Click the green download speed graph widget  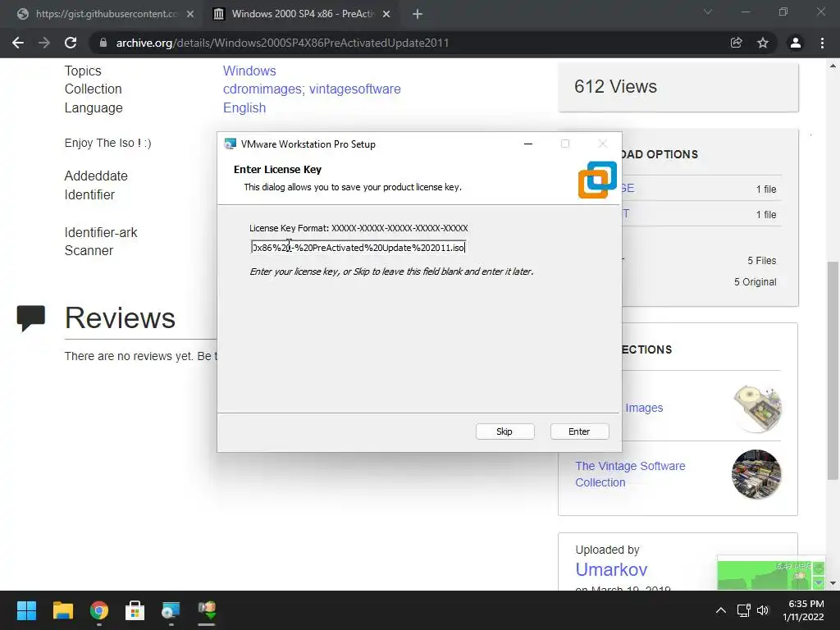click(x=771, y=573)
